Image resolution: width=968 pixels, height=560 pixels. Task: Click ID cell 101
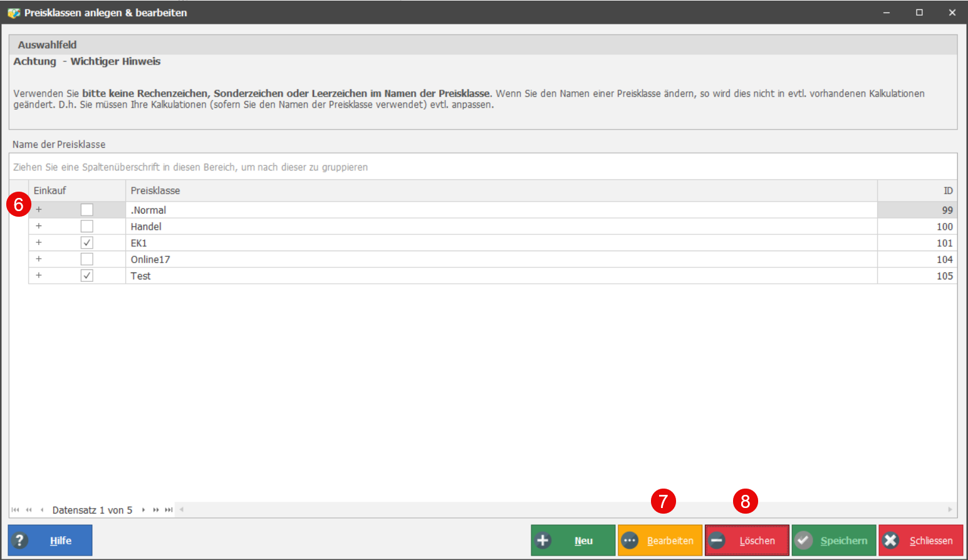click(x=917, y=243)
